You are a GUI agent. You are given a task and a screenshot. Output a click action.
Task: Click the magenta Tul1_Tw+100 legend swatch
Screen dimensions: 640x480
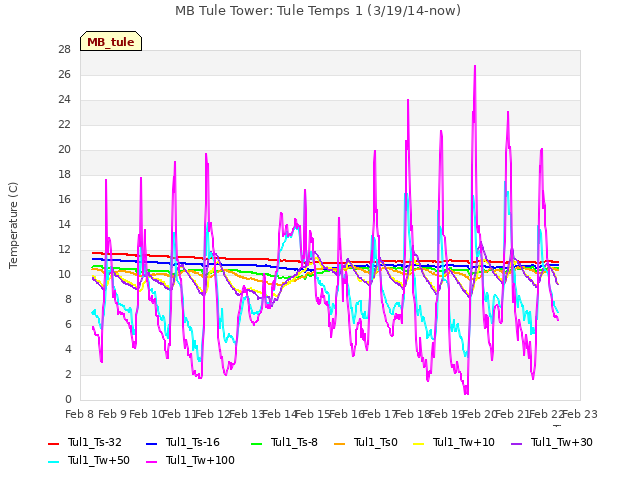[x=151, y=461]
